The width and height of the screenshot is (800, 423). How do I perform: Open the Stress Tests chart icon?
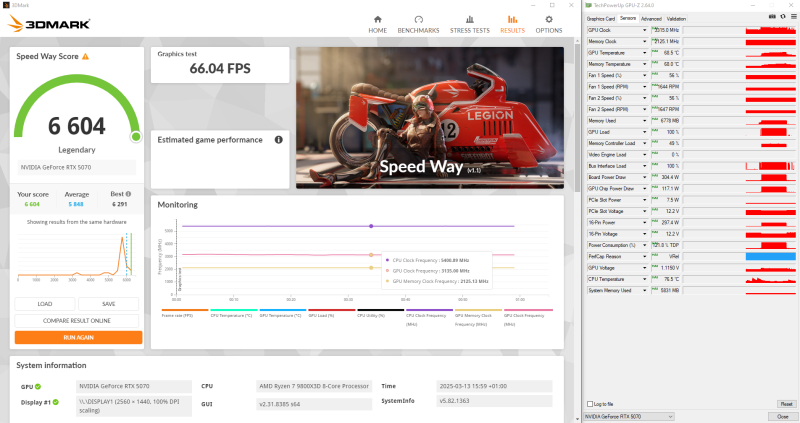coord(469,19)
